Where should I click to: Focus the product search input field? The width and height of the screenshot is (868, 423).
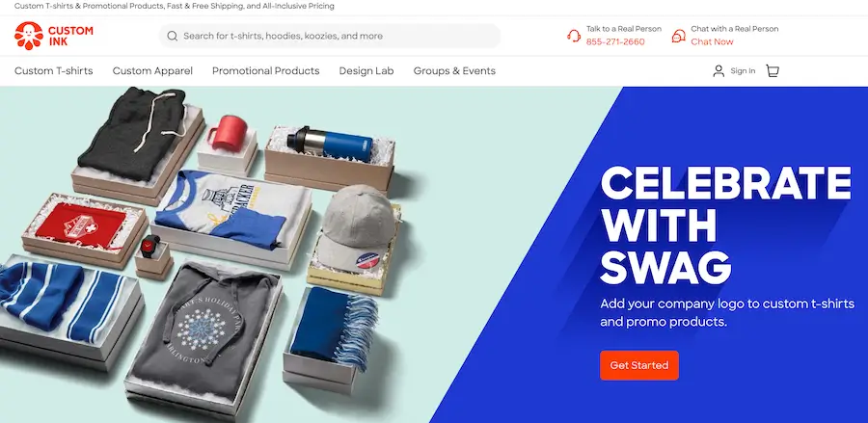[x=330, y=36]
